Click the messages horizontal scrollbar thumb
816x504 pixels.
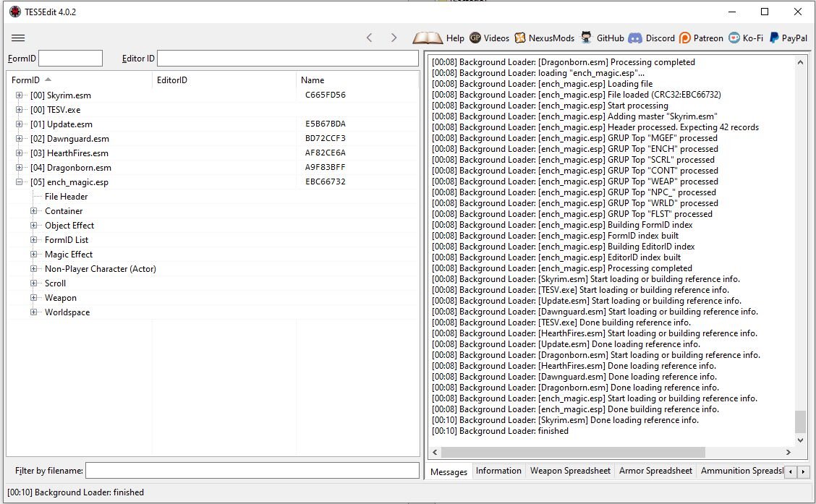[573, 452]
